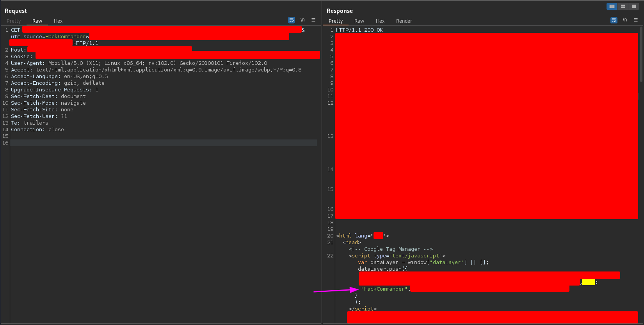Image resolution: width=644 pixels, height=325 pixels.
Task: Click the Connection: close header line
Action: click(x=37, y=130)
